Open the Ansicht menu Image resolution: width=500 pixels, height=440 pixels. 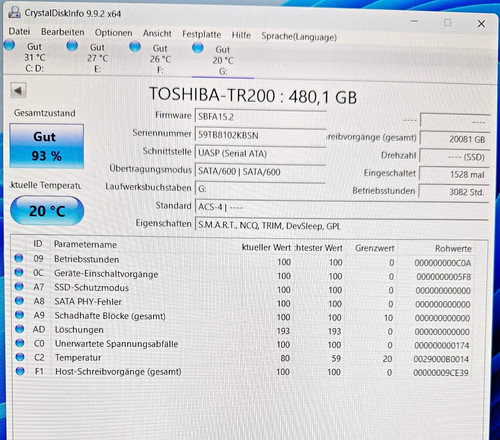[157, 33]
